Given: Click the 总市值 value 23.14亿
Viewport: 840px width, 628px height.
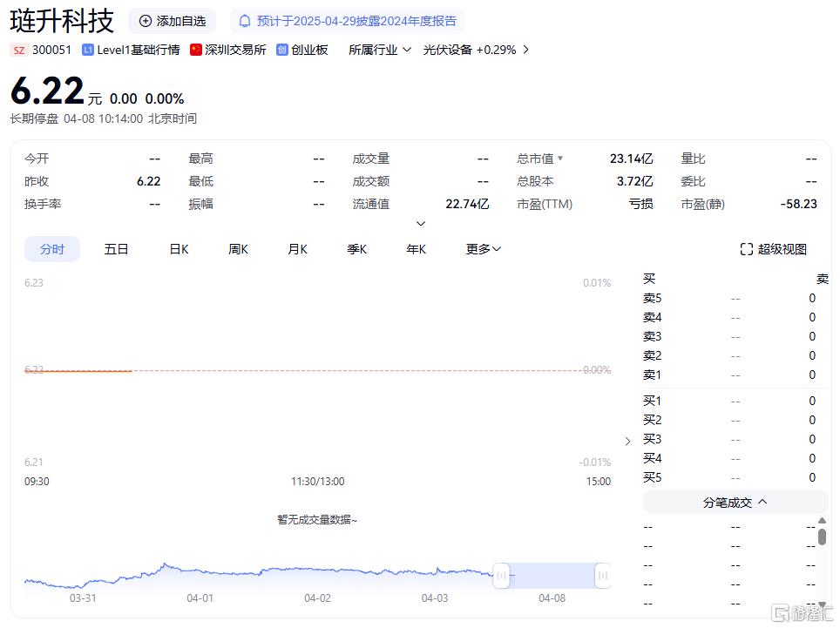Looking at the screenshot, I should point(631,159).
